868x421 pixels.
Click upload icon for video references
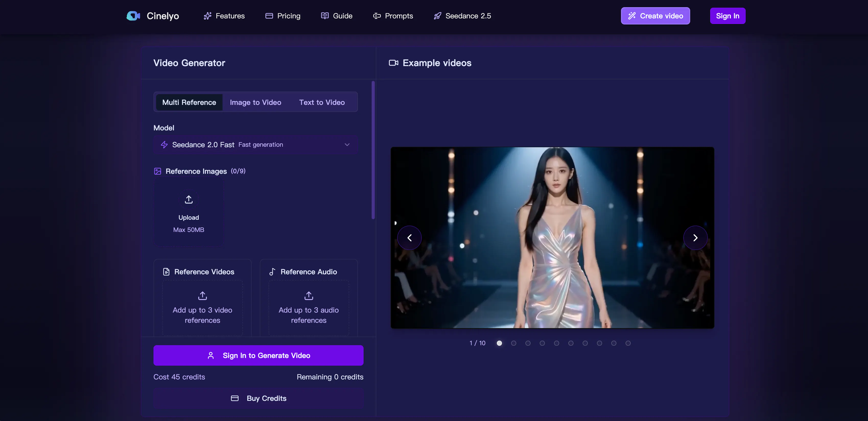(x=203, y=296)
